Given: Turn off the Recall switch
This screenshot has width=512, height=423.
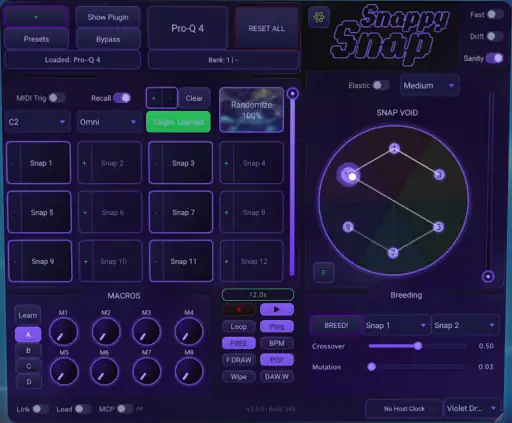Looking at the screenshot, I should (x=122, y=98).
